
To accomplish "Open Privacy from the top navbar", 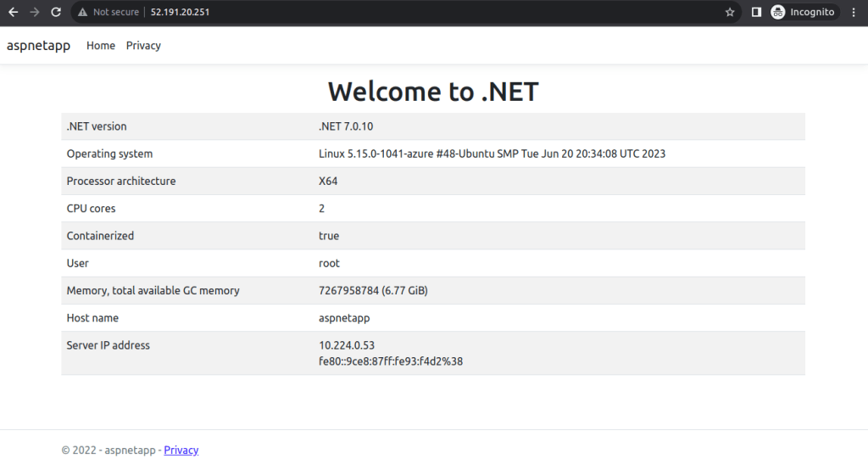I will pos(143,46).
